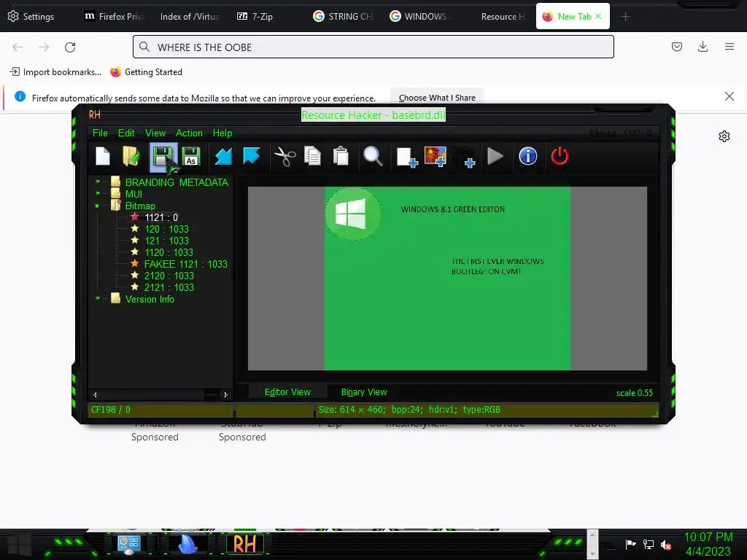Open Firefox Downloads panel
The width and height of the screenshot is (747, 560).
pyautogui.click(x=703, y=47)
